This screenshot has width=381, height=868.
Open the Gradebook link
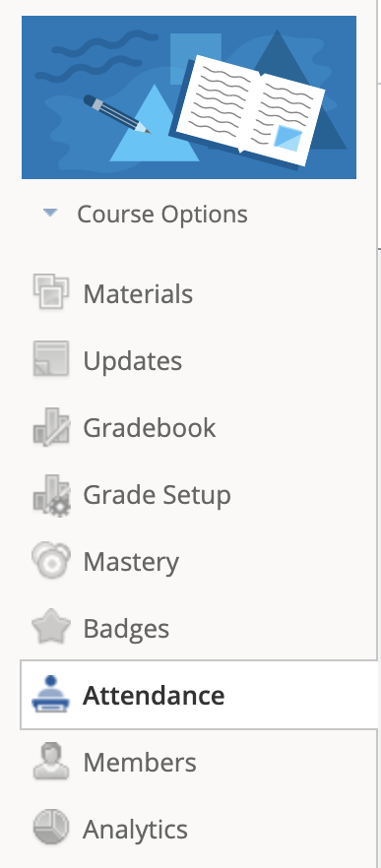(x=150, y=428)
